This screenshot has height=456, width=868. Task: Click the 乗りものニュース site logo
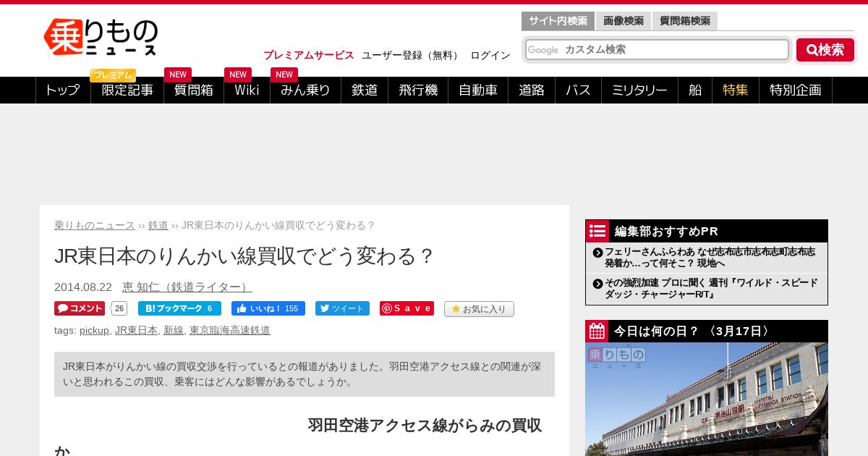(101, 37)
